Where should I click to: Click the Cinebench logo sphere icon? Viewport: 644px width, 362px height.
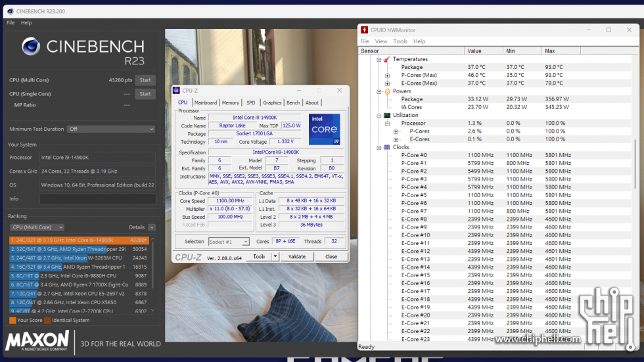pyautogui.click(x=31, y=47)
